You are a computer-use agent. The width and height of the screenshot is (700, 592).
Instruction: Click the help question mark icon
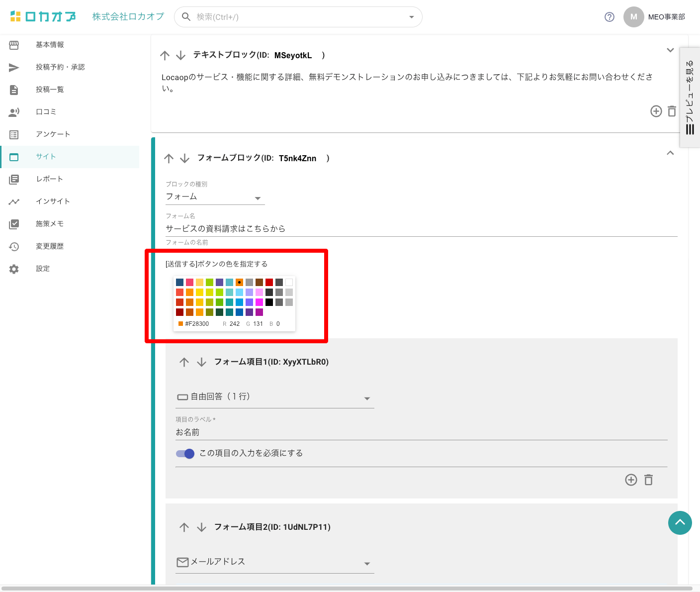(x=609, y=17)
